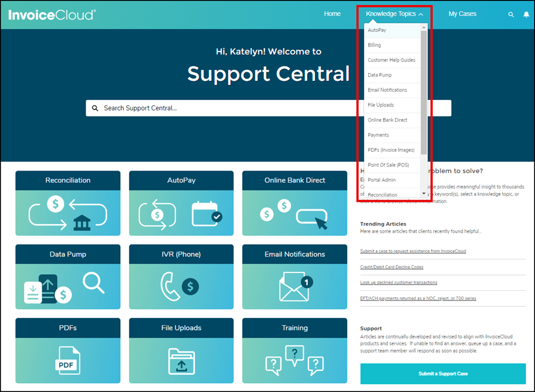
Task: Click the File Uploads folder icon
Action: pos(182,361)
